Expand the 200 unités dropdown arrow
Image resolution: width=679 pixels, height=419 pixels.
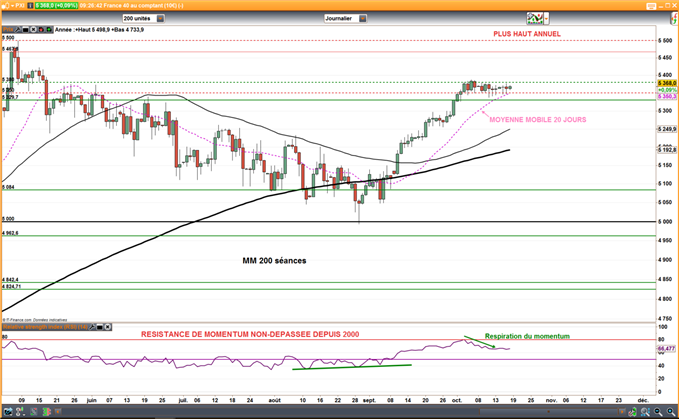tap(160, 18)
